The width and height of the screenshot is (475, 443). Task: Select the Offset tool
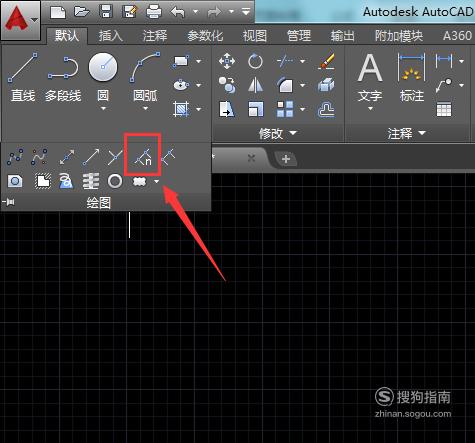coord(326,109)
